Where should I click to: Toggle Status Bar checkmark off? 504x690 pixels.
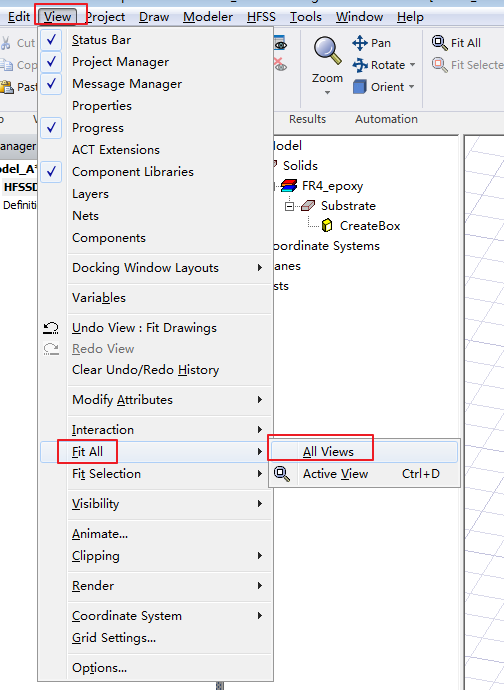(51, 40)
